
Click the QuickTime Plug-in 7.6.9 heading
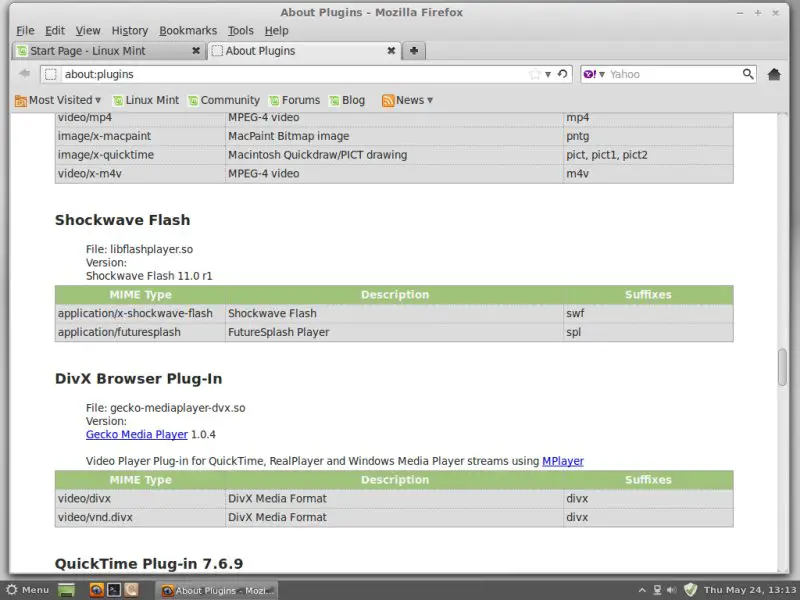[148, 564]
